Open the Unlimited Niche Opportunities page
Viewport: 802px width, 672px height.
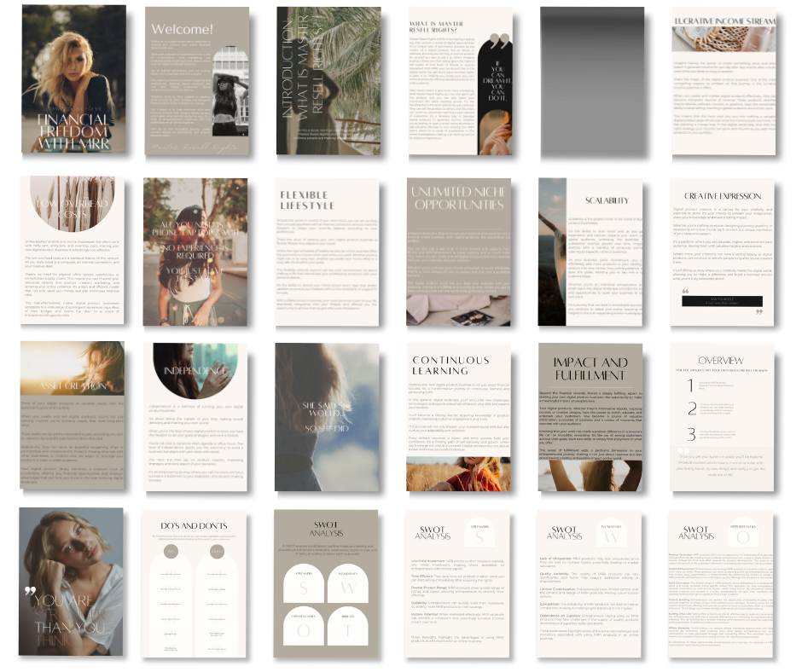click(x=459, y=251)
